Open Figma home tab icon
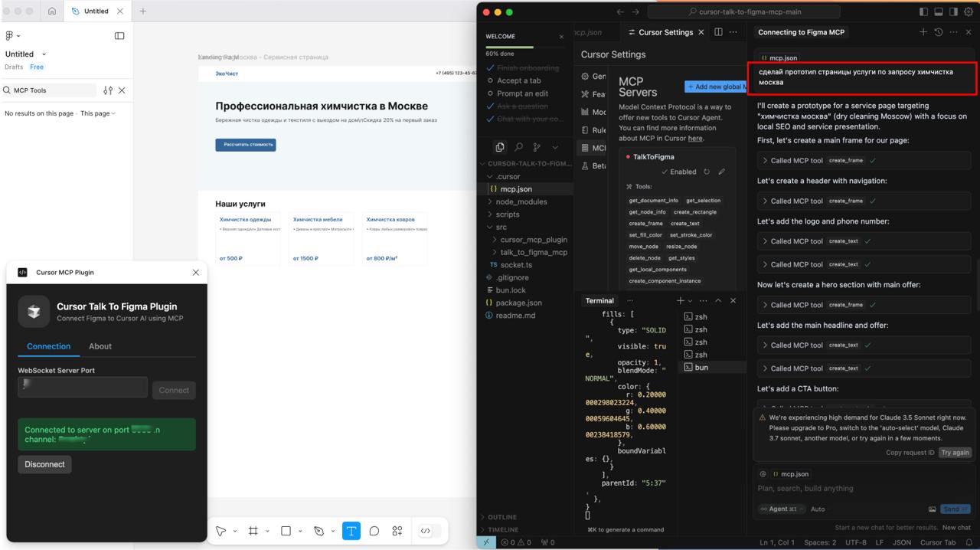 (52, 11)
